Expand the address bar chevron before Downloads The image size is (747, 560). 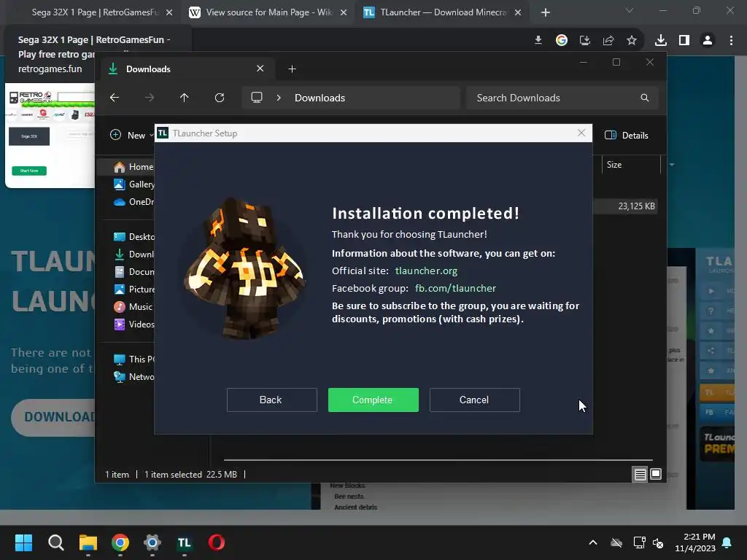tap(279, 98)
